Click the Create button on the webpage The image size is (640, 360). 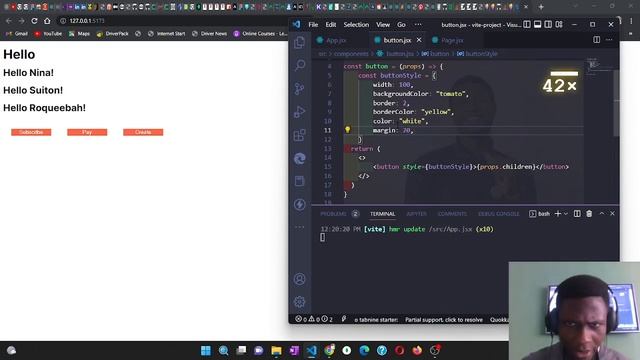click(143, 132)
